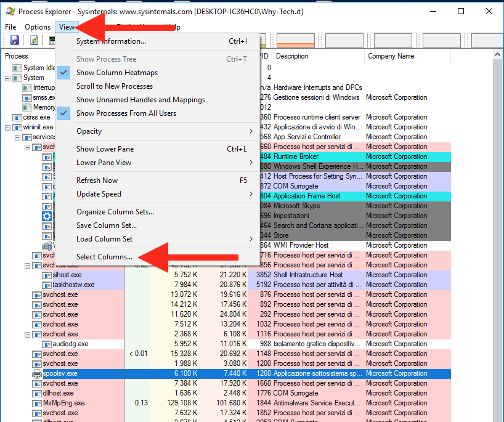
Task: Click the WMI Provider Host process icon
Action: pyautogui.click(x=47, y=246)
